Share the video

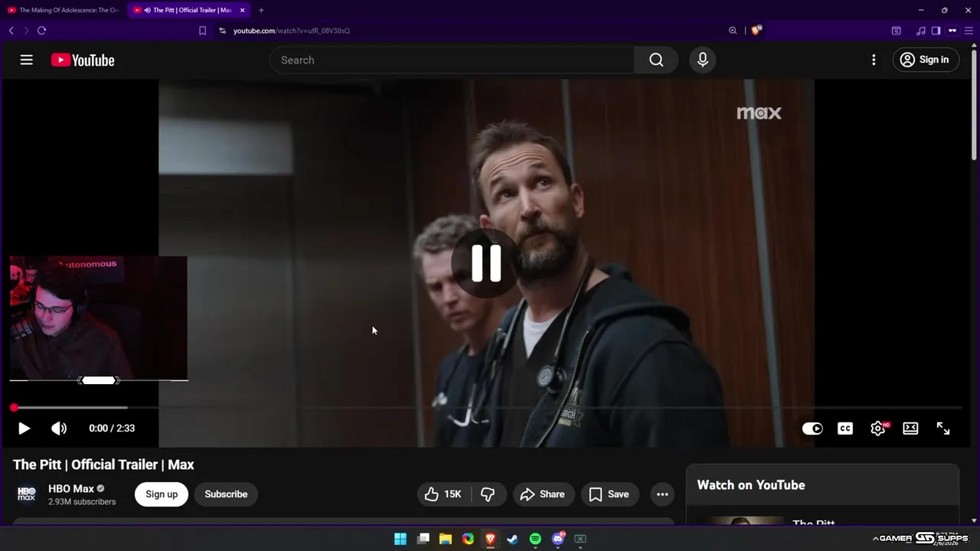[x=543, y=494]
